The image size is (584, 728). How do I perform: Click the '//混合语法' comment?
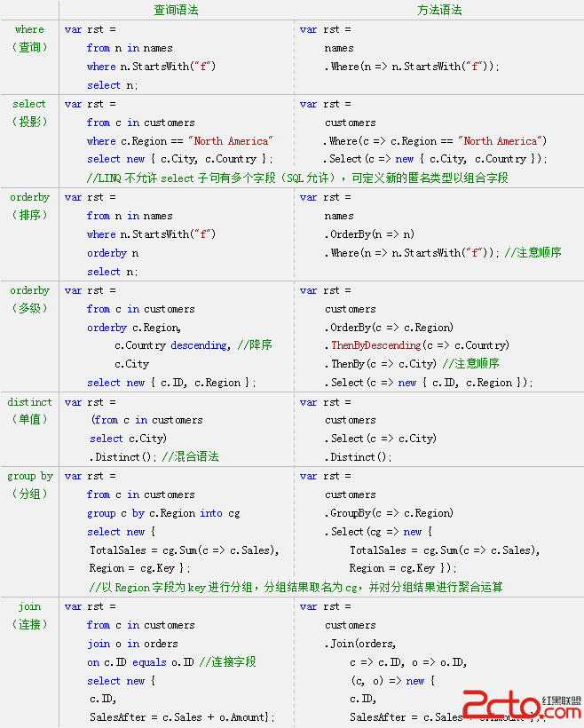click(190, 457)
